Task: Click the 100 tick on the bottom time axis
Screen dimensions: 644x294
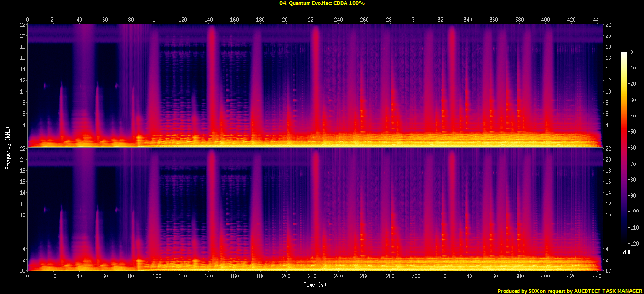Action: click(157, 276)
